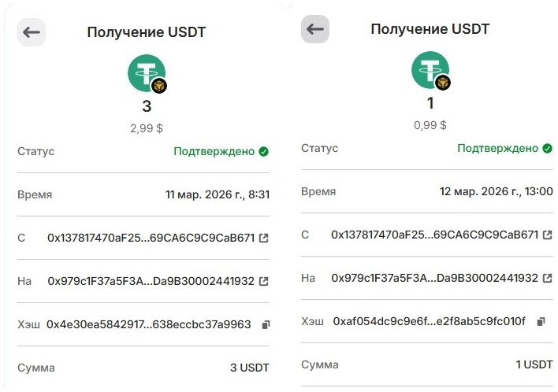The image size is (558, 392).
Task: Click the confirmed status checkmark for 1 USDT
Action: [x=547, y=148]
